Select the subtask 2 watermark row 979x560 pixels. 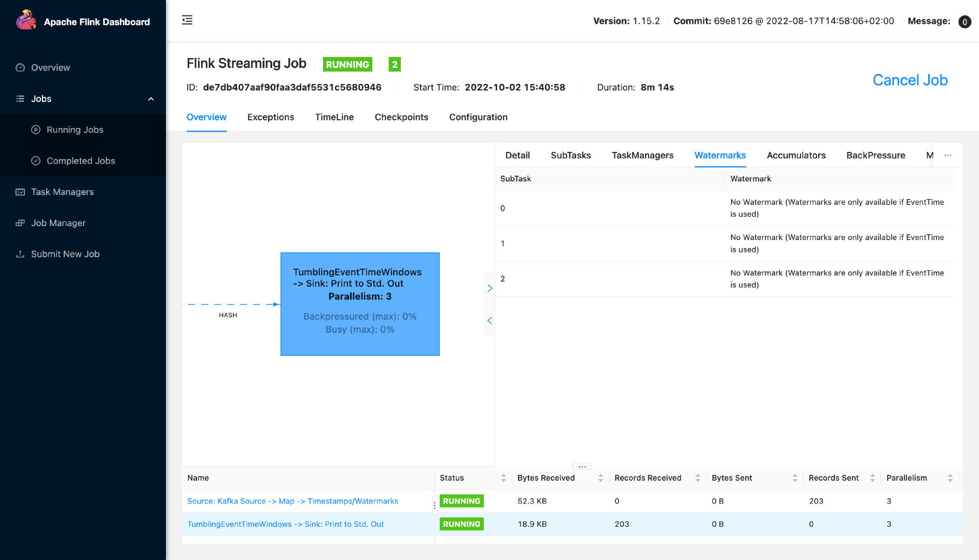(725, 279)
